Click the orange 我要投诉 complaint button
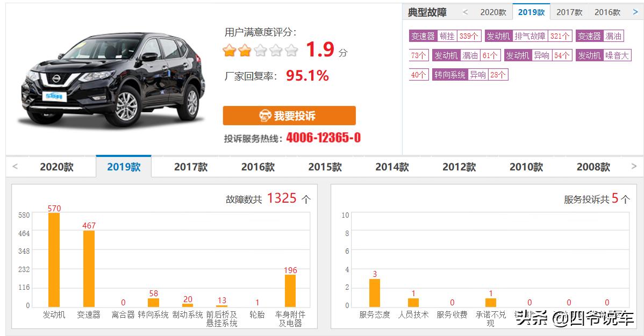The width and height of the screenshot is (644, 336). [290, 115]
